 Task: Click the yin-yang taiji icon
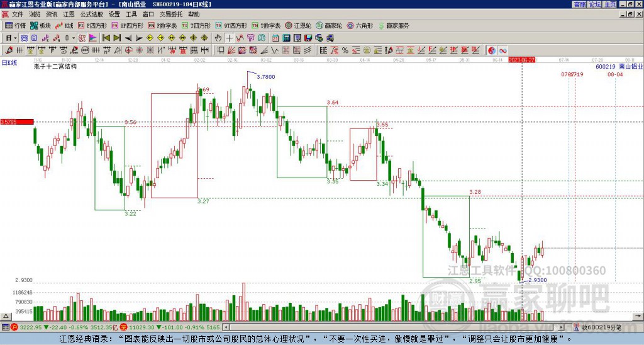pyautogui.click(x=492, y=50)
